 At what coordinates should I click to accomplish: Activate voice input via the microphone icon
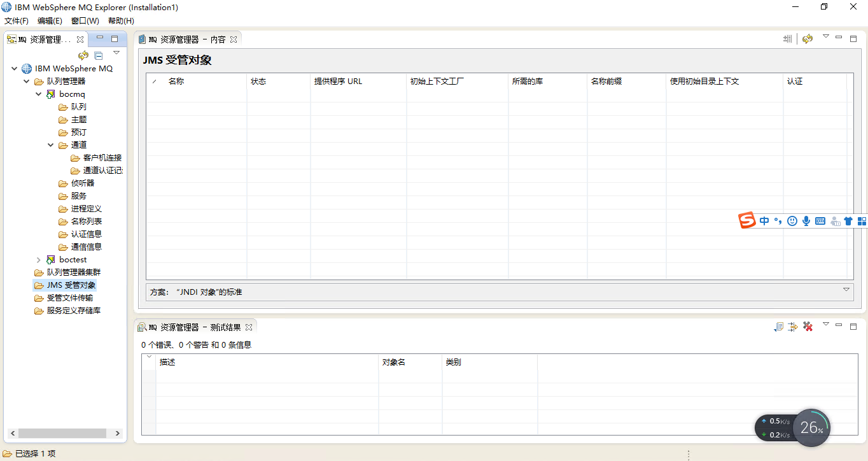coord(806,221)
